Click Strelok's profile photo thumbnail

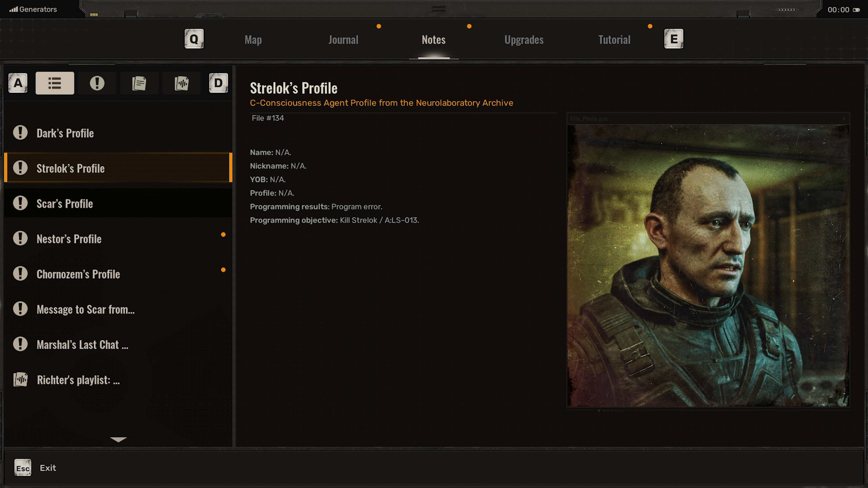click(708, 265)
